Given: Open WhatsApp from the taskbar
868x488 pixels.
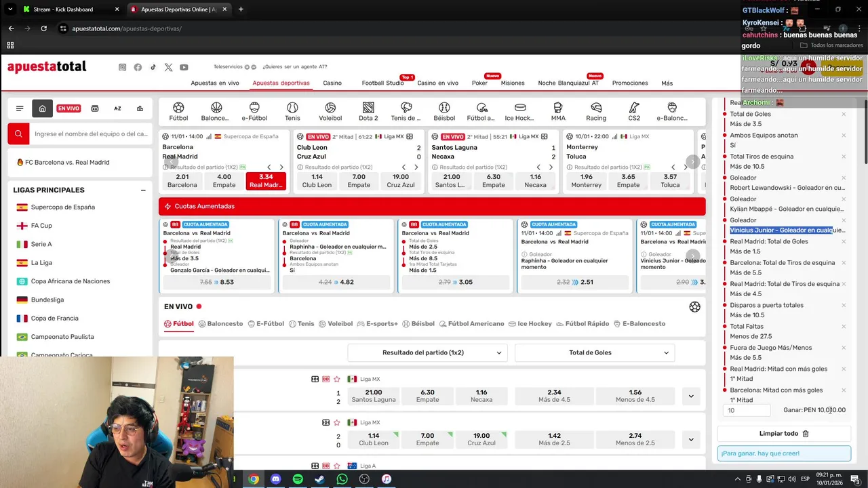Looking at the screenshot, I should (x=342, y=479).
